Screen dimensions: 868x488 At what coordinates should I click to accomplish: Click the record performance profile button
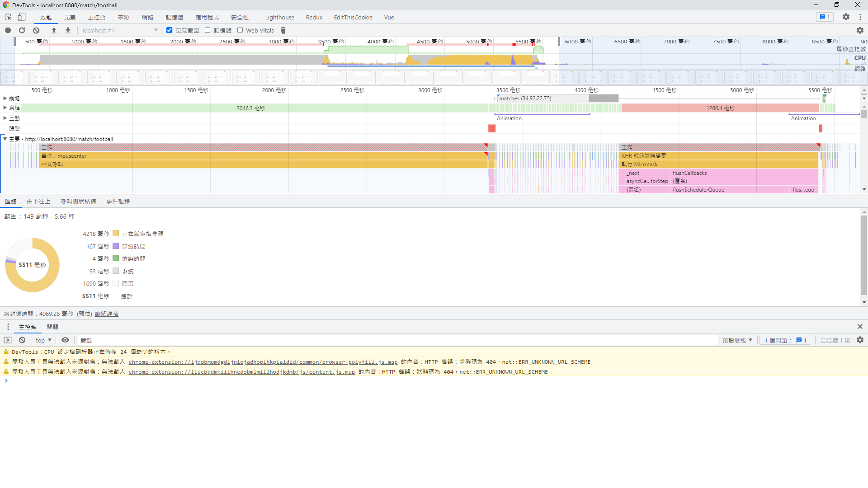(x=8, y=30)
